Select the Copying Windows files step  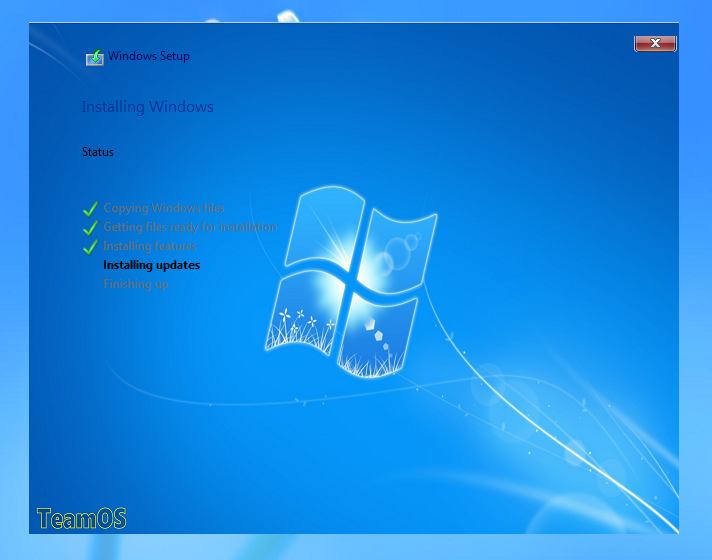164,208
